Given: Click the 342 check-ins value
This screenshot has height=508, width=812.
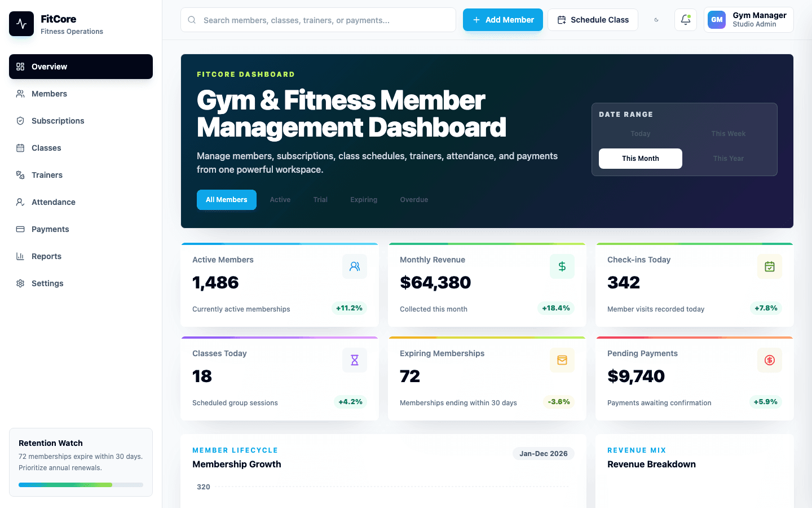Looking at the screenshot, I should click(624, 282).
